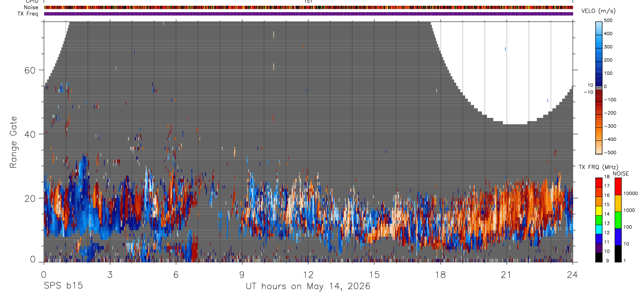Select the yellow 14–15 MHz frequency swatch

[598, 210]
